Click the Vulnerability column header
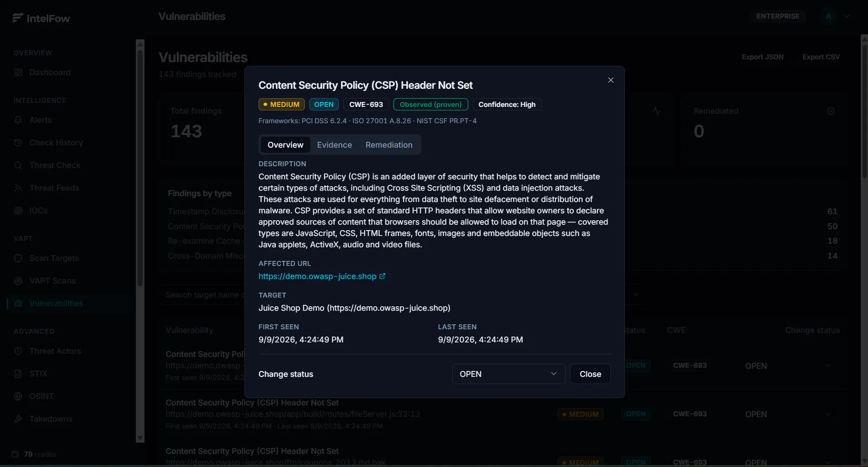This screenshot has width=868, height=467. tap(189, 330)
